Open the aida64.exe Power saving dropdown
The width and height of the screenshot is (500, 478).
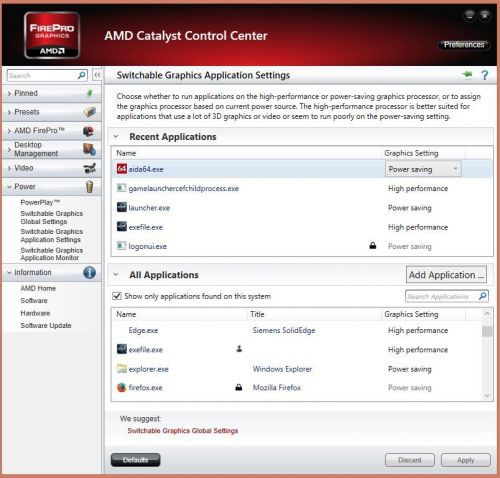[423, 169]
